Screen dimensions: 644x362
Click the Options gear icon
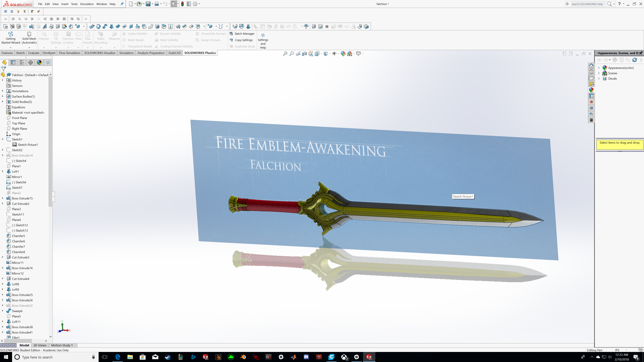(195, 4)
